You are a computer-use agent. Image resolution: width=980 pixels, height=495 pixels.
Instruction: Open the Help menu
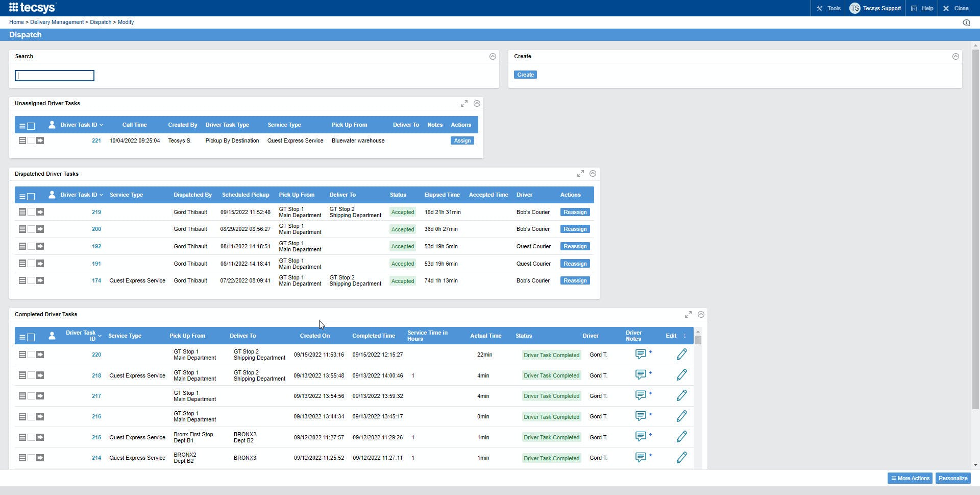pyautogui.click(x=922, y=8)
